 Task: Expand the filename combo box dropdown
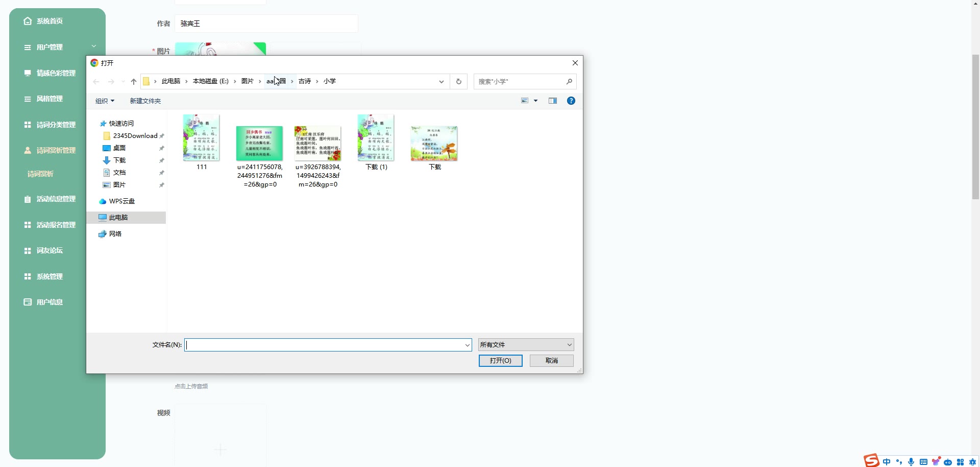pyautogui.click(x=467, y=345)
